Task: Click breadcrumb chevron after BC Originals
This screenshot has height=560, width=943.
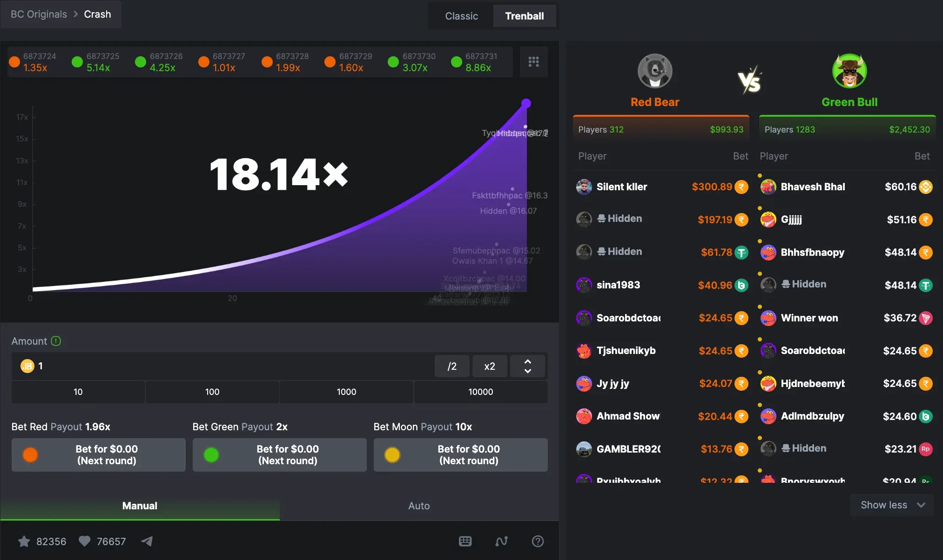Action: click(75, 14)
